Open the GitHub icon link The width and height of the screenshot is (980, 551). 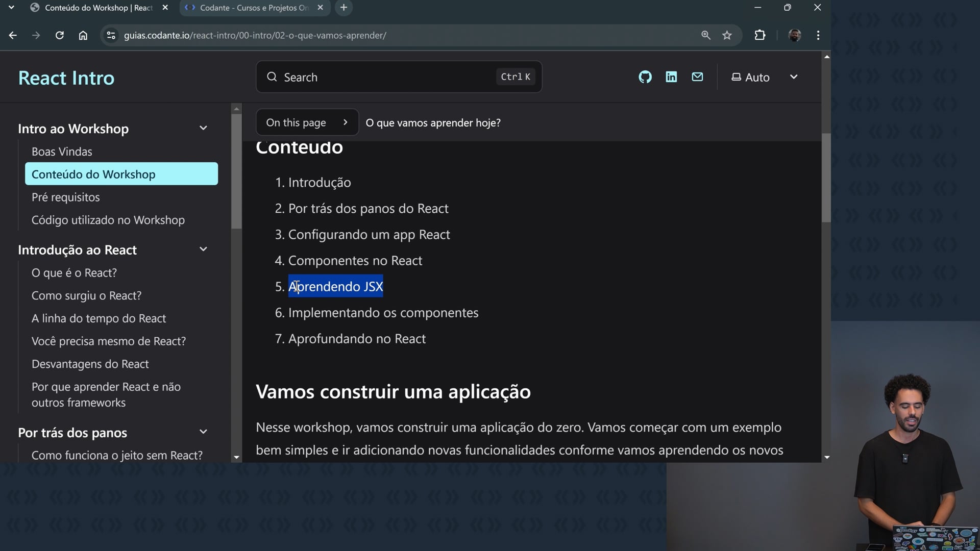click(x=645, y=77)
